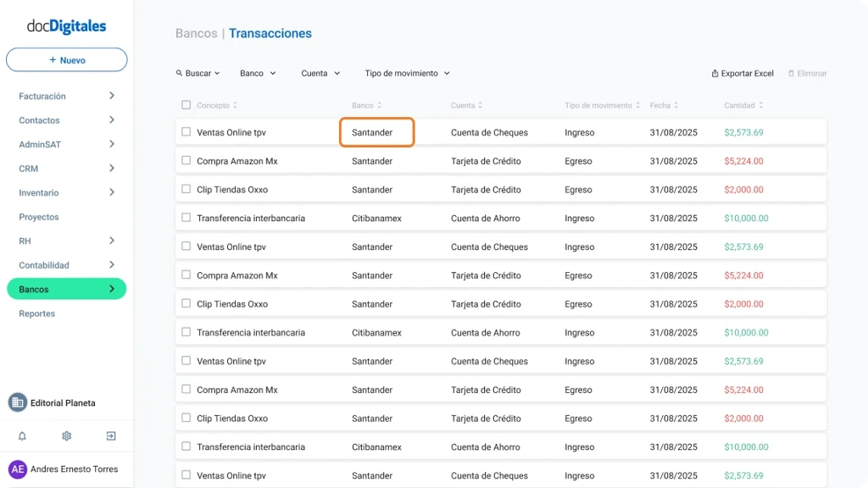Viewport: 868px width, 488px height.
Task: Click Exportar Excel to download transactions
Action: [748, 73]
